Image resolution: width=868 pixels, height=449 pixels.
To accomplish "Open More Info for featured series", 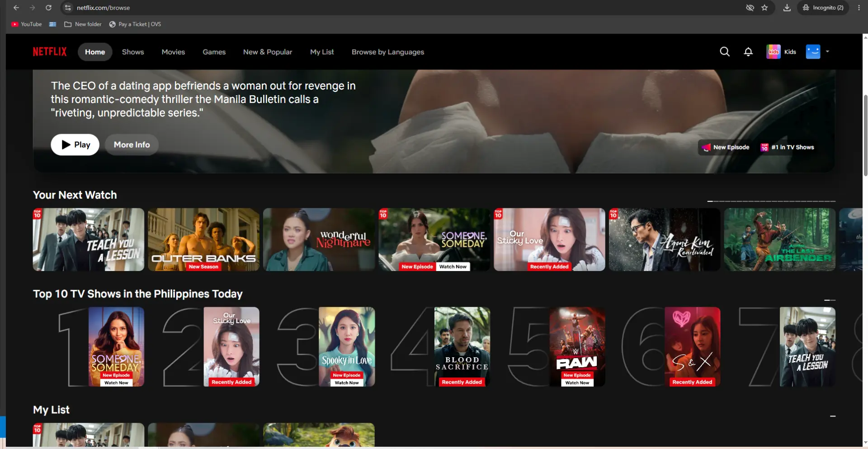I will click(x=132, y=145).
